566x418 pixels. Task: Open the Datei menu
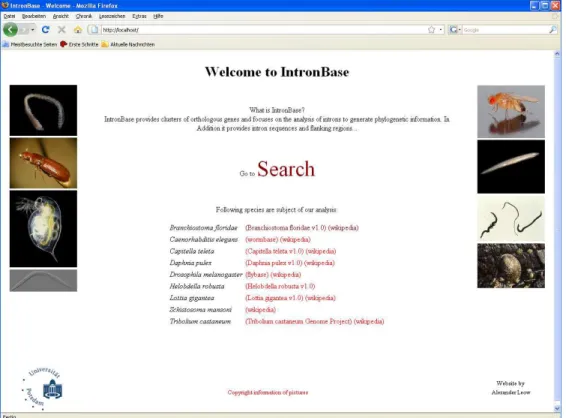(x=9, y=16)
